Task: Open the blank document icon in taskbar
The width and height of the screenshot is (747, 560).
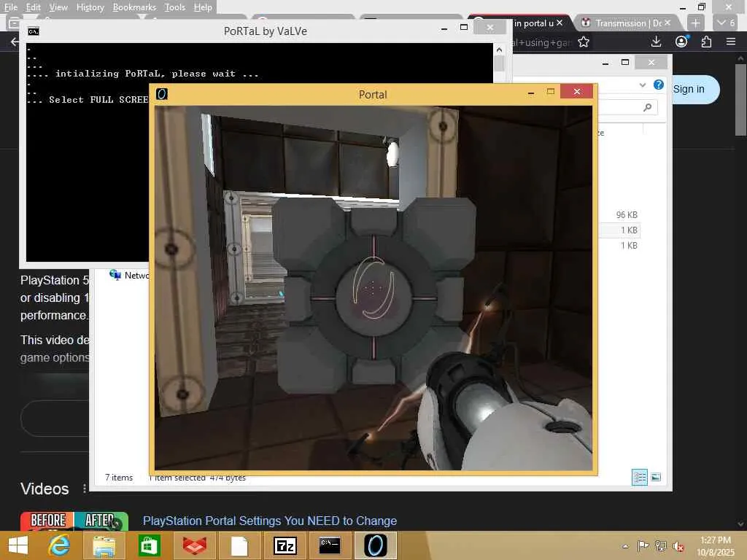Action: click(x=239, y=545)
